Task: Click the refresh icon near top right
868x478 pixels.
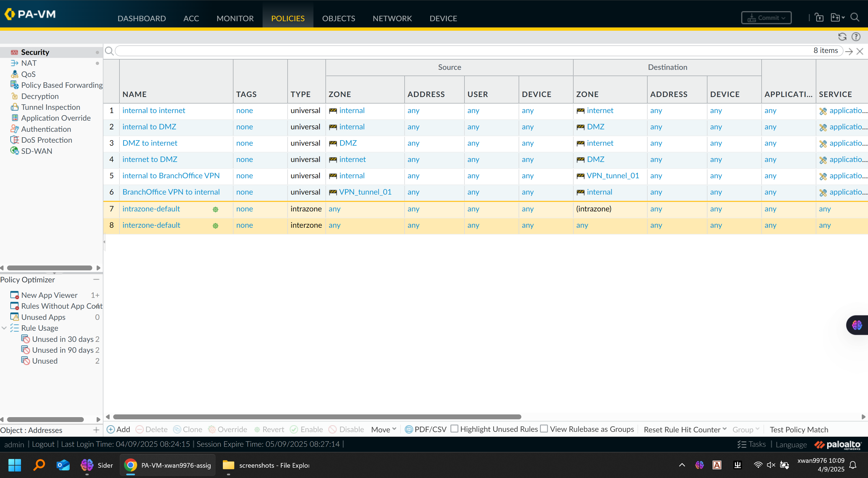Action: click(x=842, y=37)
